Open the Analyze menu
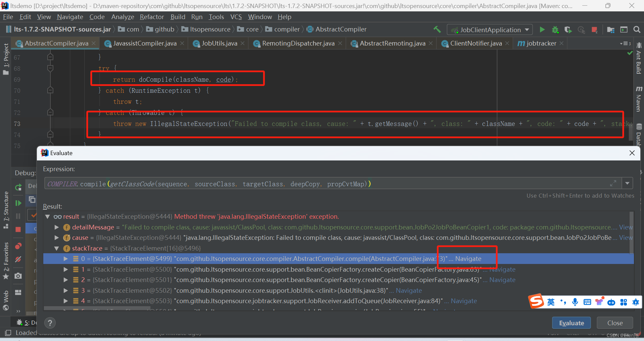644x341 pixels. [x=122, y=17]
